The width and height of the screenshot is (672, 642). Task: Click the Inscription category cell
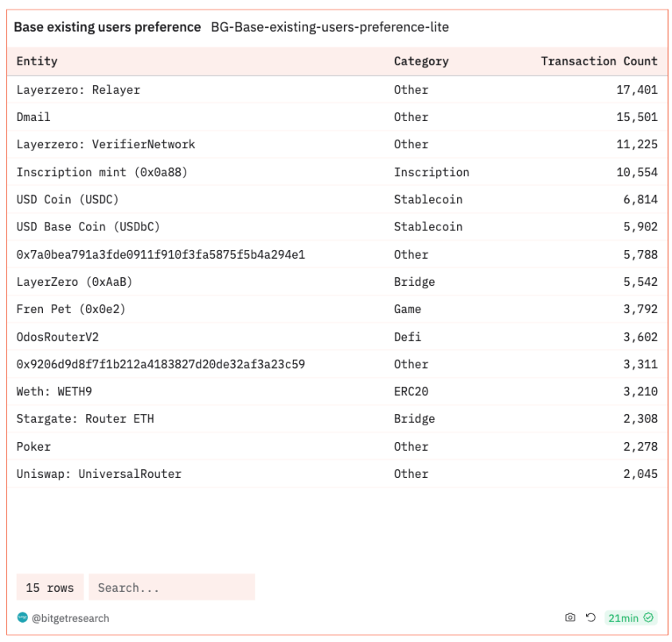(431, 172)
